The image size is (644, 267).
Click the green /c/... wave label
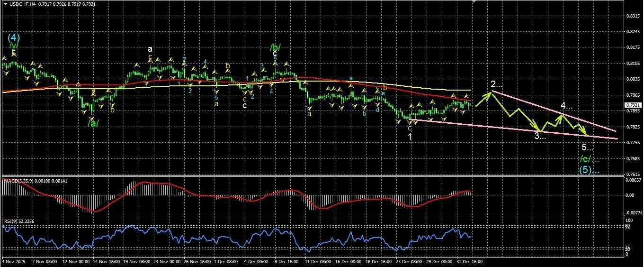pyautogui.click(x=589, y=159)
